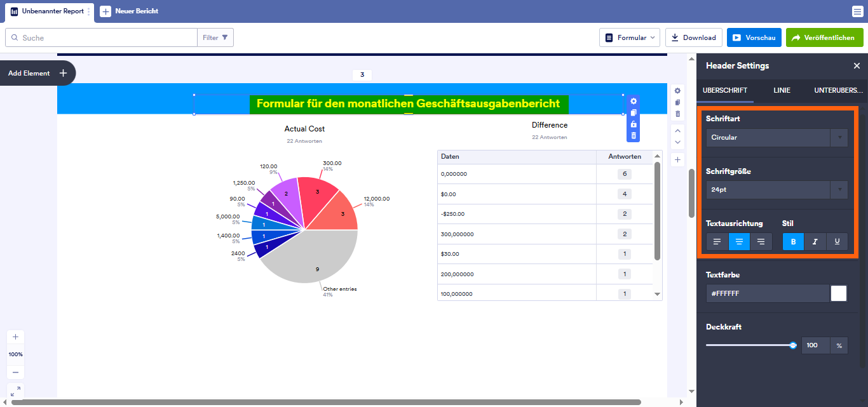Screen dimensions: 868x407
Task: Delete the header with the trash icon
Action: coord(633,136)
